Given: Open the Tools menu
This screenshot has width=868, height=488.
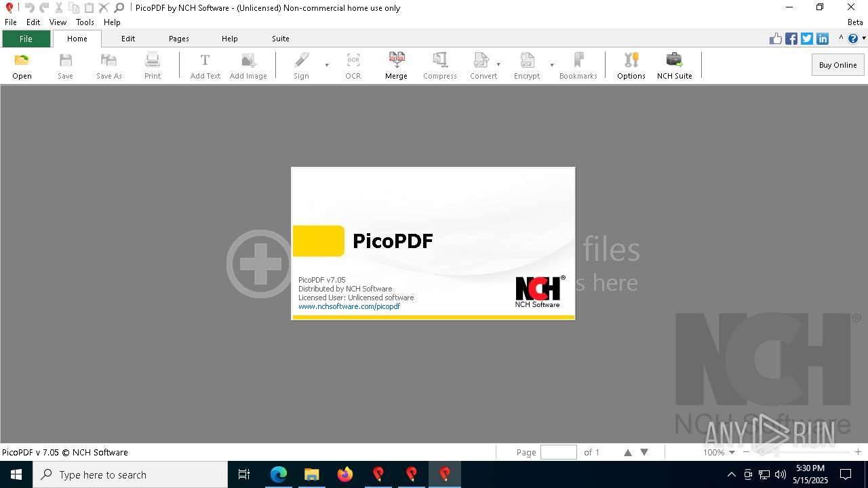Looking at the screenshot, I should 85,22.
